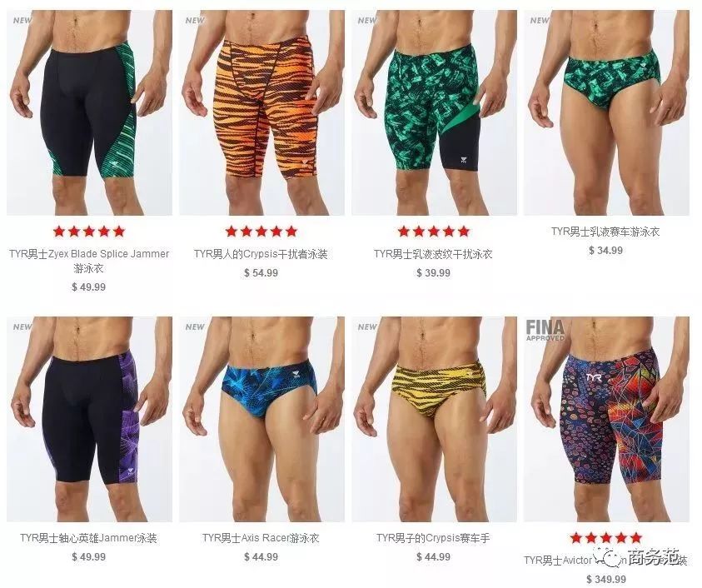Open the FINA approved Avictor jammer image

pyautogui.click(x=606, y=419)
